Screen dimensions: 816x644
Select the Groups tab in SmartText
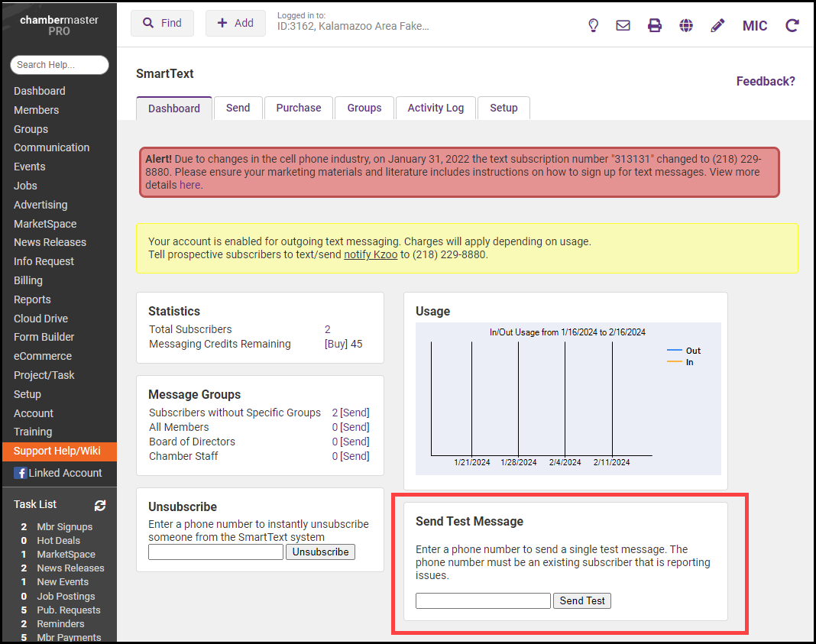(x=364, y=108)
